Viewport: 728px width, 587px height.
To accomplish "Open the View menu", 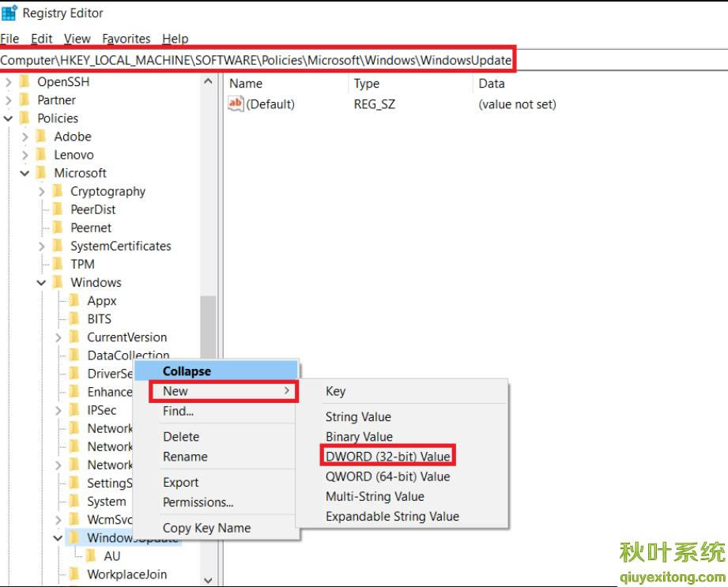I will click(77, 39).
